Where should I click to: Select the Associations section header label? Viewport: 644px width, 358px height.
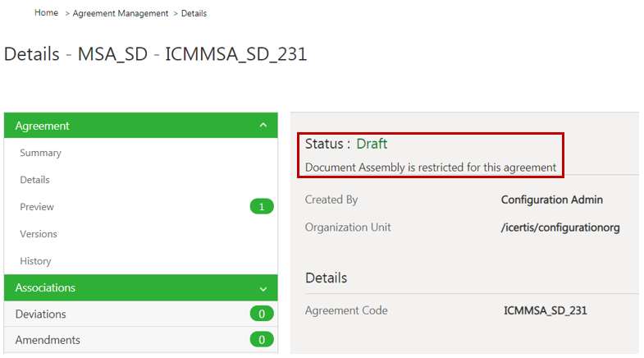tap(45, 288)
